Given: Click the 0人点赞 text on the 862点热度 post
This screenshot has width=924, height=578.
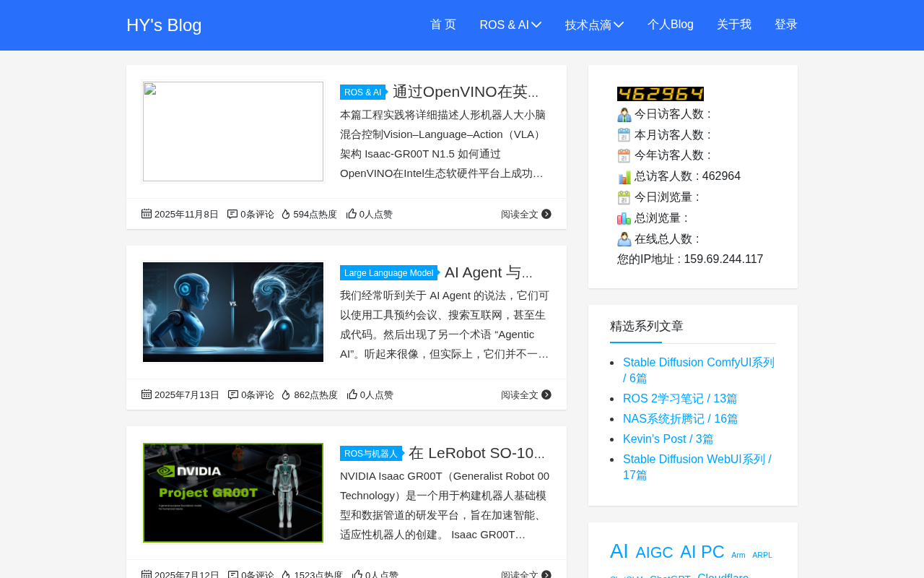Looking at the screenshot, I should 377,394.
